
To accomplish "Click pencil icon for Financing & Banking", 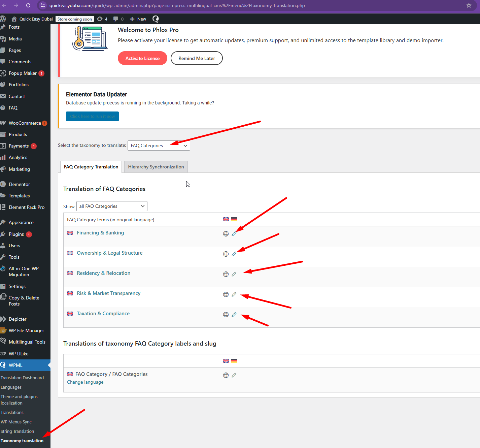I will tap(234, 233).
